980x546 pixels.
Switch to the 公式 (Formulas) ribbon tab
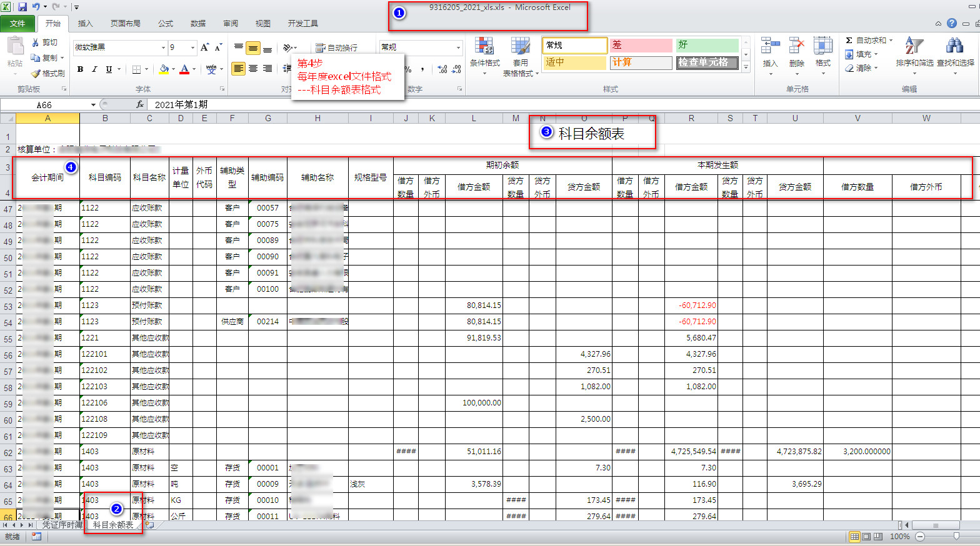[x=166, y=24]
